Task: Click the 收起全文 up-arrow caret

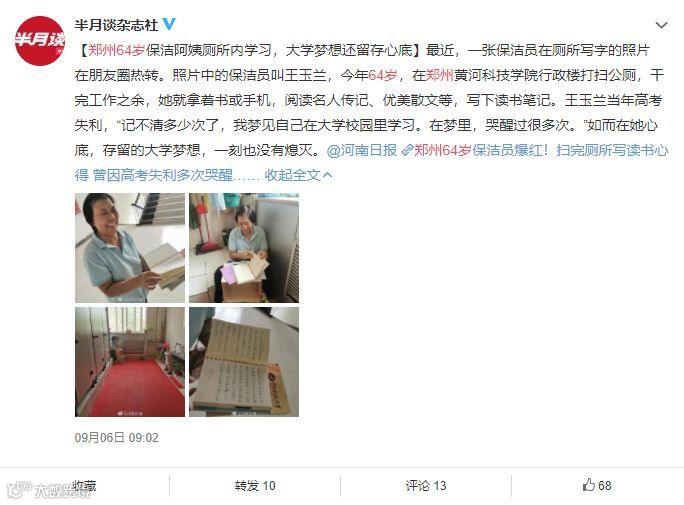Action: pyautogui.click(x=328, y=175)
